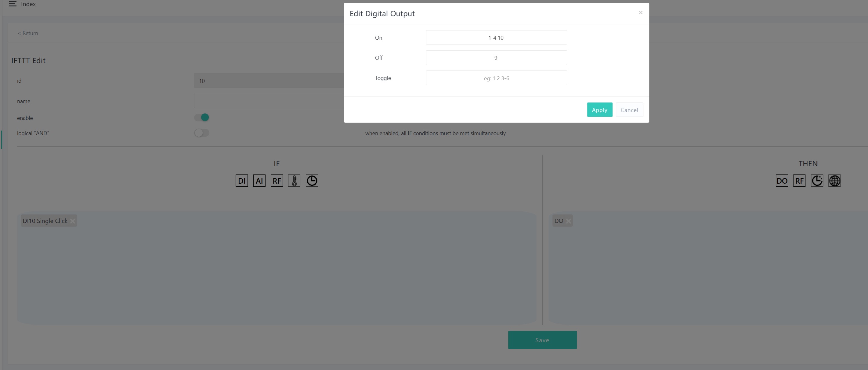This screenshot has width=868, height=370.
Task: Click into the Toggle input field
Action: point(496,78)
